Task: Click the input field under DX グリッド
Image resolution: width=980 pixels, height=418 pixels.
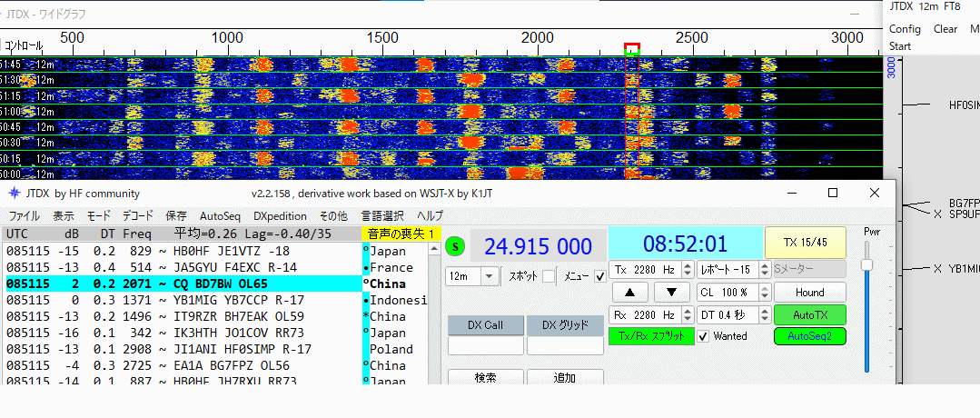Action: tap(565, 345)
